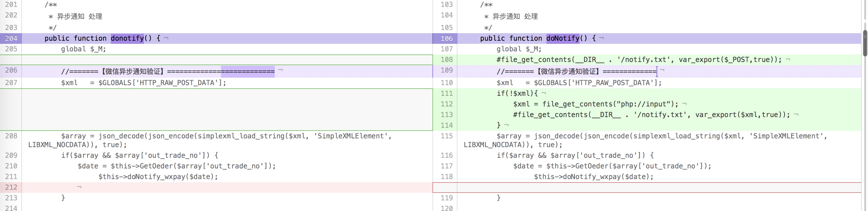The width and height of the screenshot is (868, 211).
Task: Click line number 204 in left gutter
Action: coord(11,38)
